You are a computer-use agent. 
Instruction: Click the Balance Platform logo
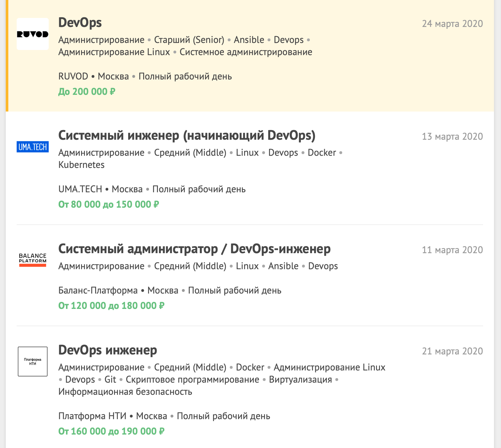[33, 260]
